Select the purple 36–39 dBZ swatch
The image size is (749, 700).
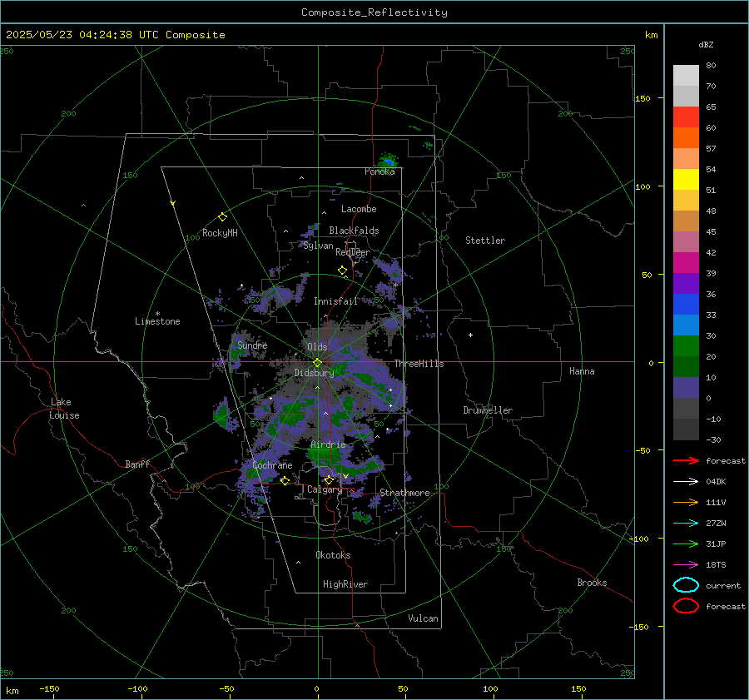coord(686,284)
